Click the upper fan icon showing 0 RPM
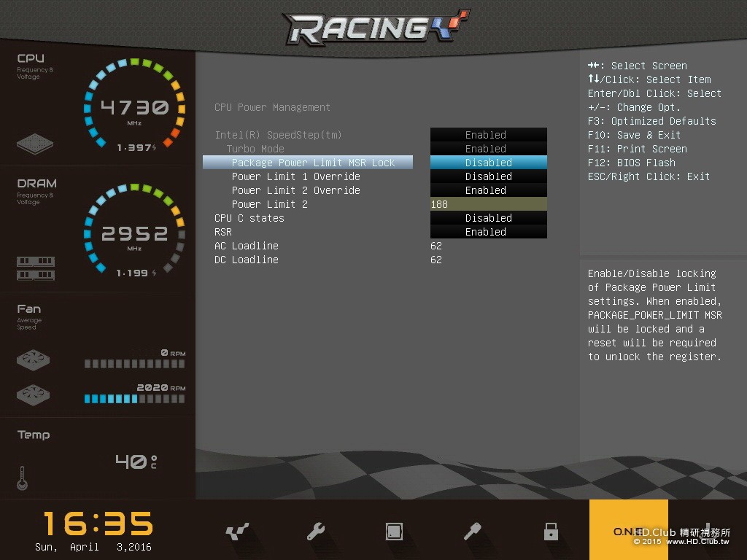 tap(33, 360)
